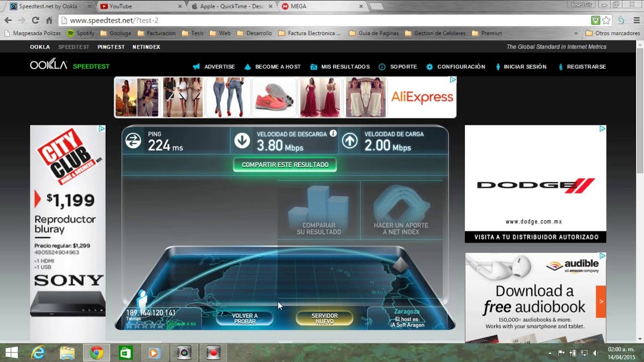Open the Windows Start button
This screenshot has width=644, height=362.
(x=11, y=353)
